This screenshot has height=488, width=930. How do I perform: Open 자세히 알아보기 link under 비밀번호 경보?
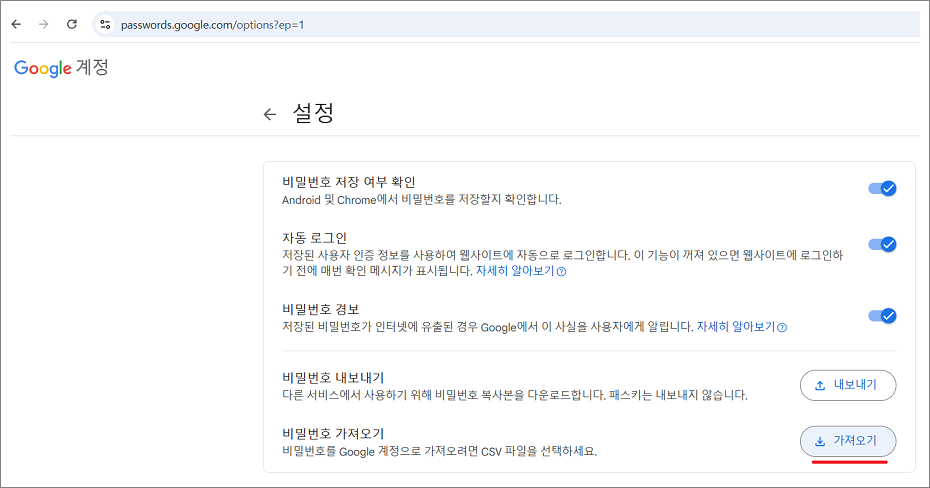pyautogui.click(x=741, y=327)
